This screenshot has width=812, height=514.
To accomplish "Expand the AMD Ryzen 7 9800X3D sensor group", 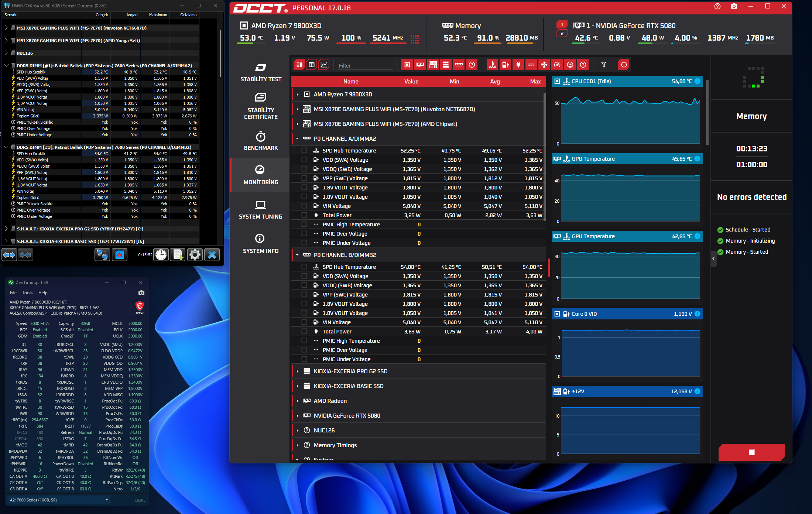I will click(297, 95).
